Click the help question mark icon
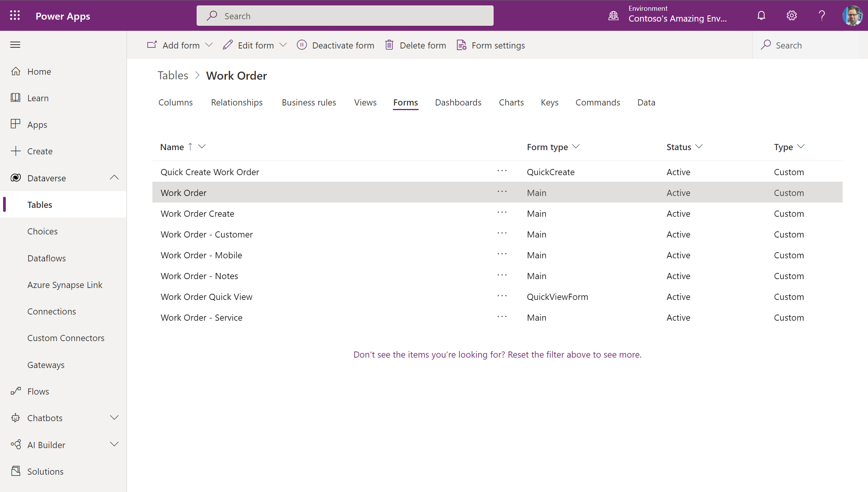This screenshot has width=868, height=492. click(821, 15)
